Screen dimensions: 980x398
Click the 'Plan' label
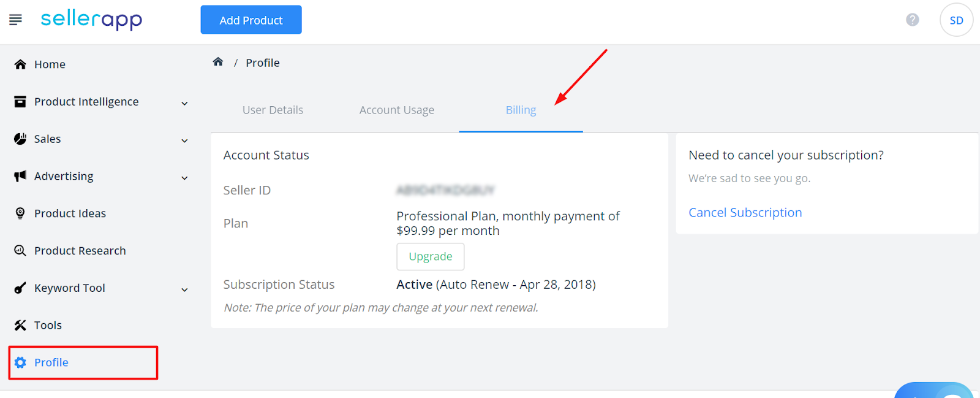(x=236, y=223)
